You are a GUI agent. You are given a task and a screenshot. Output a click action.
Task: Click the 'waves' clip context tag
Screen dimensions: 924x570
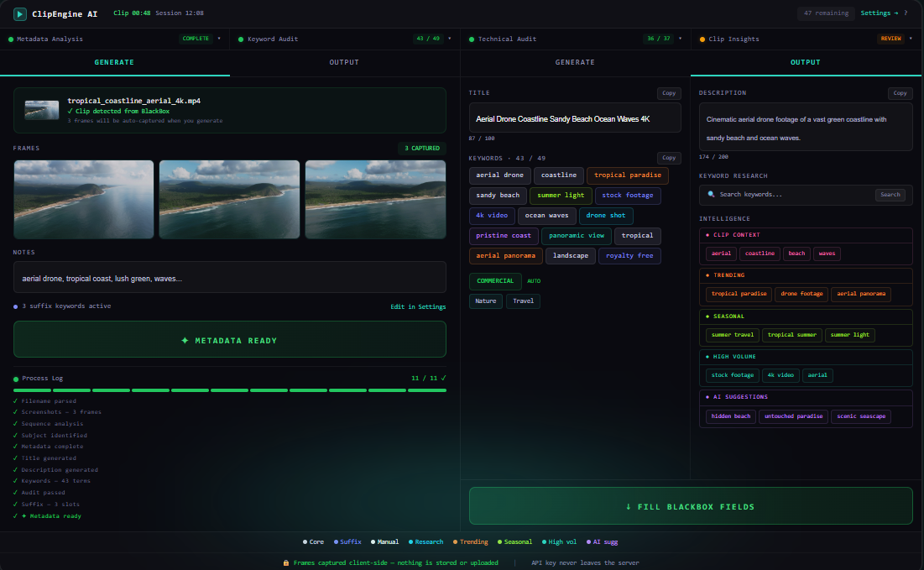click(827, 254)
